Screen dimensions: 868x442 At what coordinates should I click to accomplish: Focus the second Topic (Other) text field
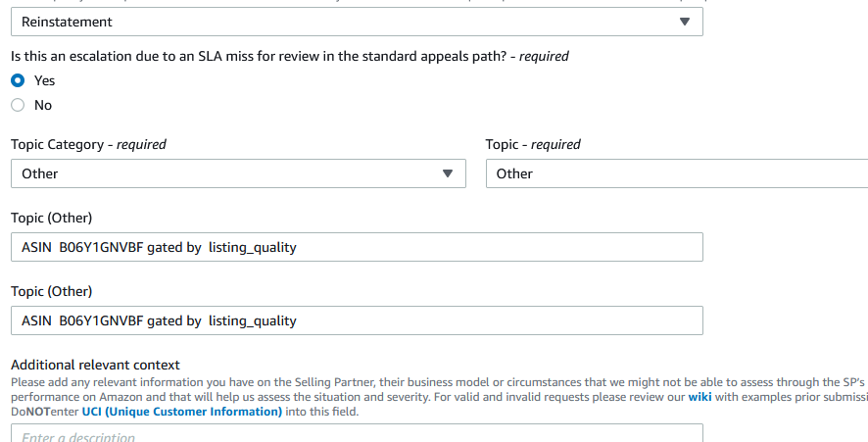(357, 320)
